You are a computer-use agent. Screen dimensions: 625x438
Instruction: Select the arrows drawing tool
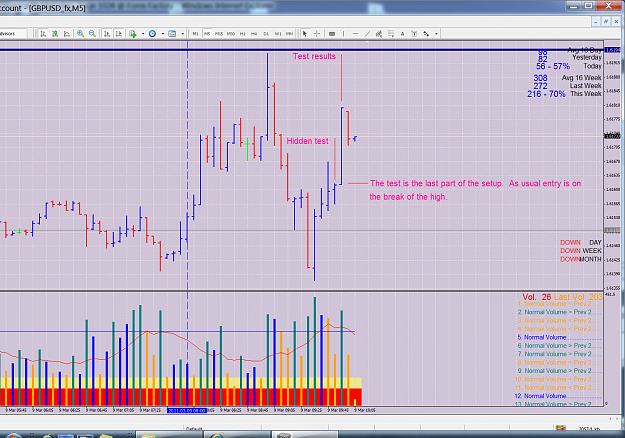click(426, 34)
